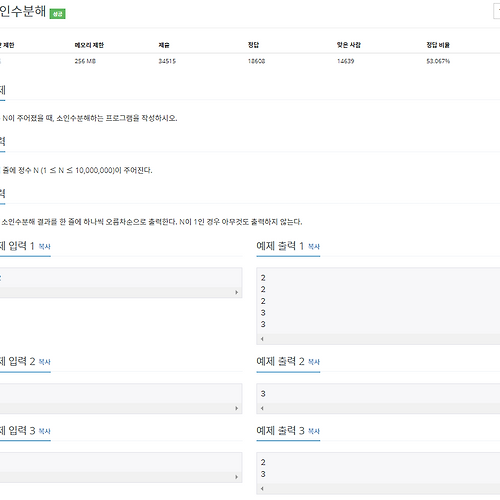Click left scroll arrow in 예제 출력 3 box
This screenshot has width=500, height=500.
pyautogui.click(x=262, y=489)
